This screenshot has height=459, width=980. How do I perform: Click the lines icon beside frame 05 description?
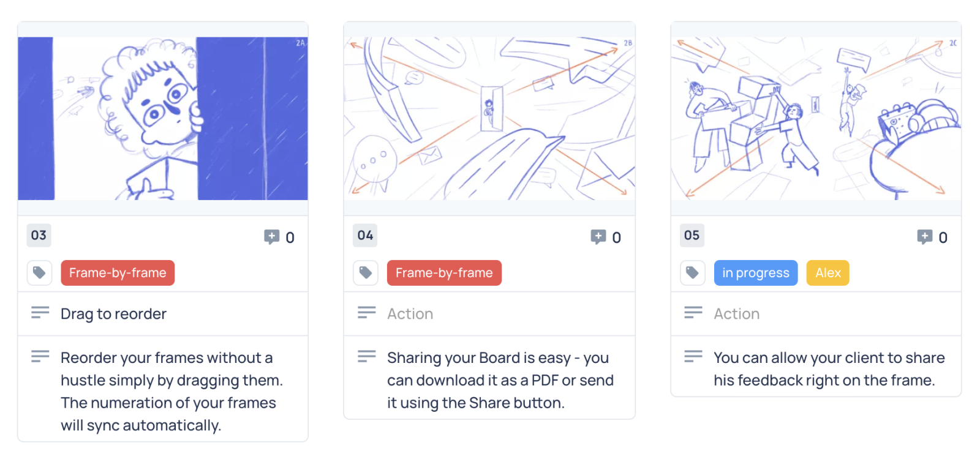click(693, 356)
